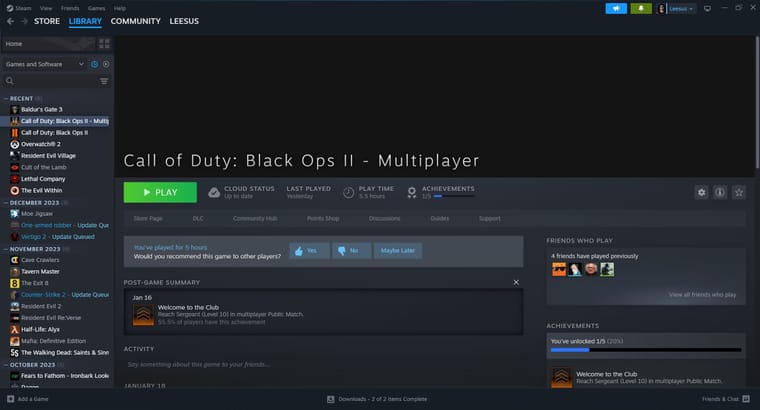This screenshot has width=760, height=410.
Task: Click the green PLAY button
Action: coord(160,192)
